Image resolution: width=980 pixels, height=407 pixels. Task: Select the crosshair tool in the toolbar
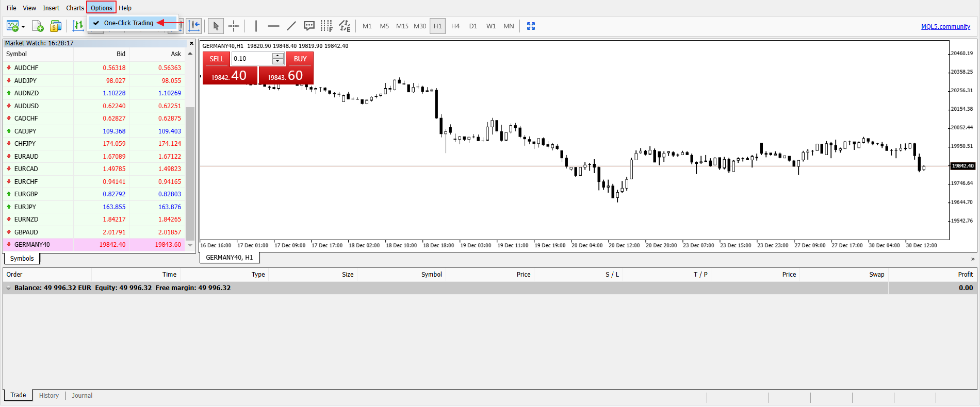pyautogui.click(x=234, y=26)
